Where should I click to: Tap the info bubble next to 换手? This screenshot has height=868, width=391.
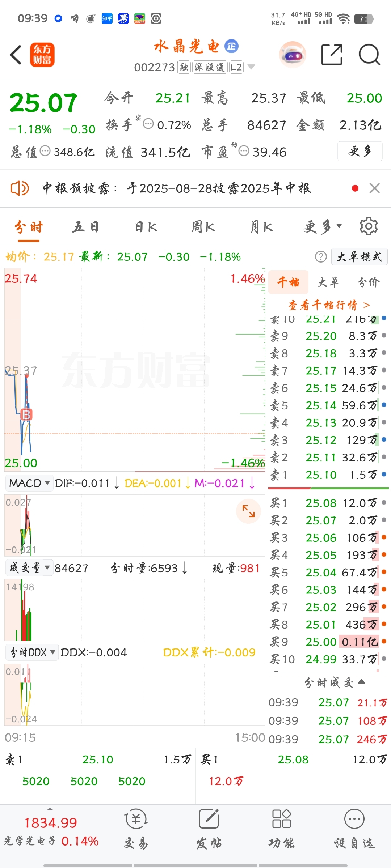point(148,124)
